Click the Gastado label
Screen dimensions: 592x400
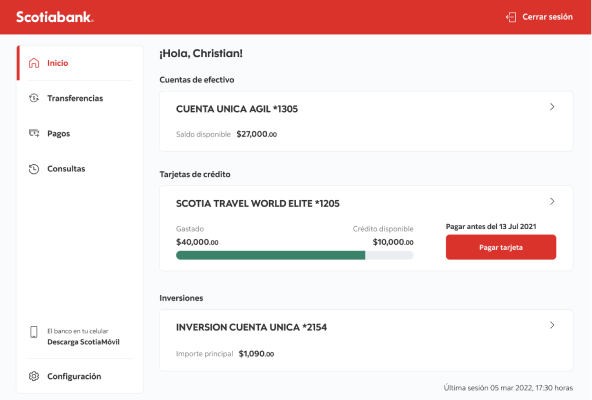click(190, 229)
